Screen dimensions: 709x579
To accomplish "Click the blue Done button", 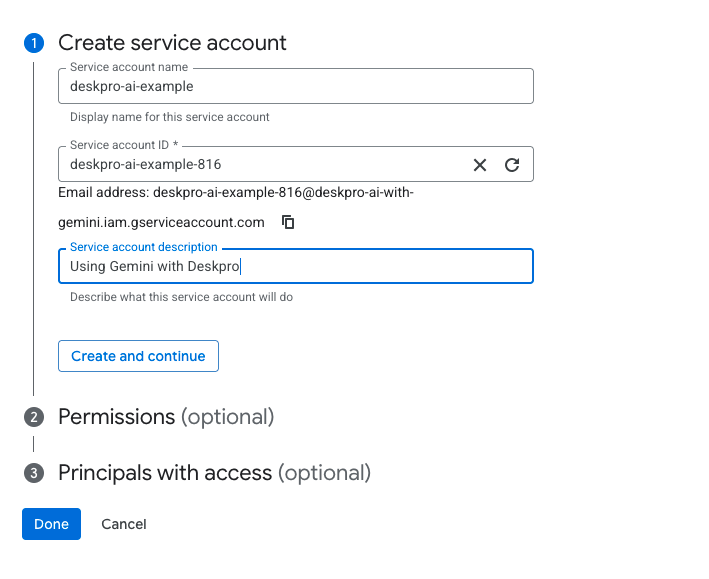I will coord(51,524).
